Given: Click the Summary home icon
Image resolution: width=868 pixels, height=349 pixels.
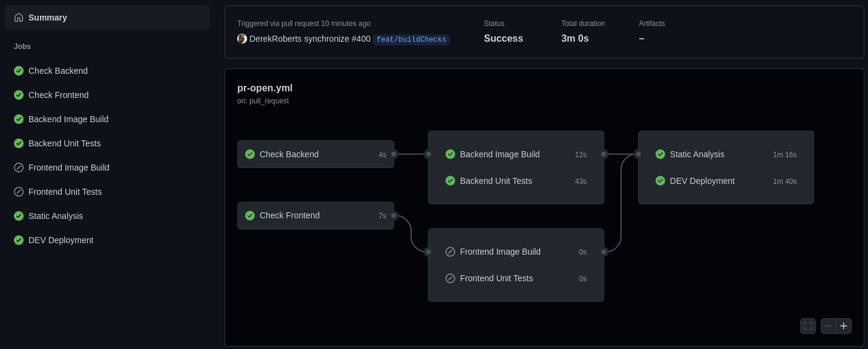Looking at the screenshot, I should (x=19, y=18).
